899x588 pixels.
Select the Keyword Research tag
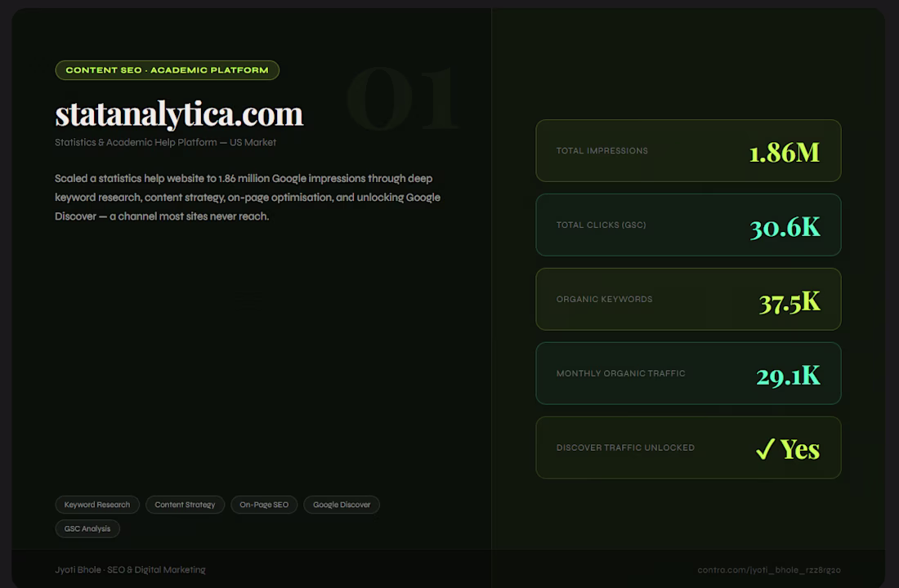97,505
